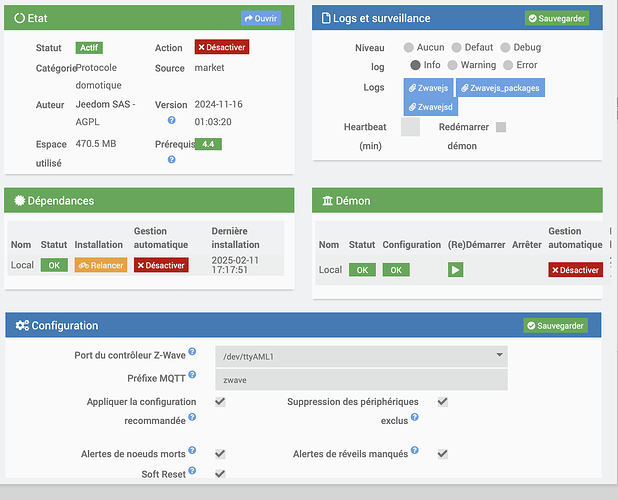The image size is (618, 500).
Task: Select the Warning log level
Action: coord(456,66)
